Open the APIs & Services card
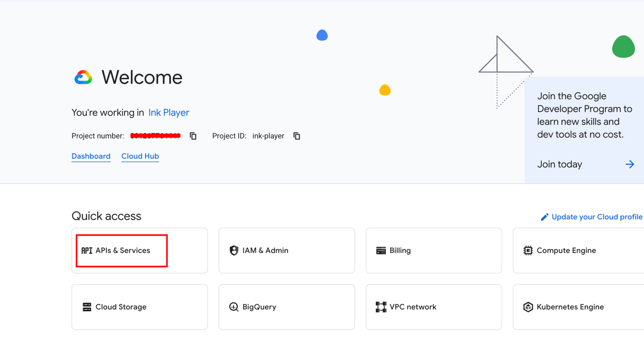Screen dimensions: 644x337 click(140, 251)
